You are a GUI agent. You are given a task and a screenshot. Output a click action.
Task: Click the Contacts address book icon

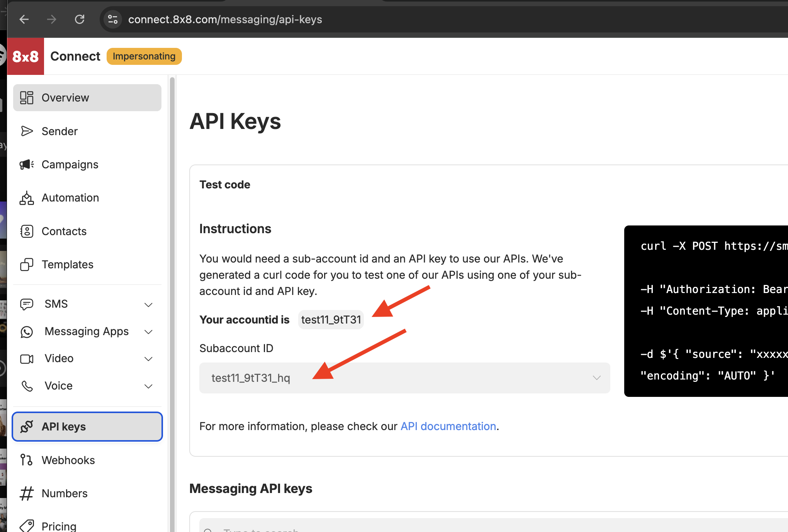27,231
